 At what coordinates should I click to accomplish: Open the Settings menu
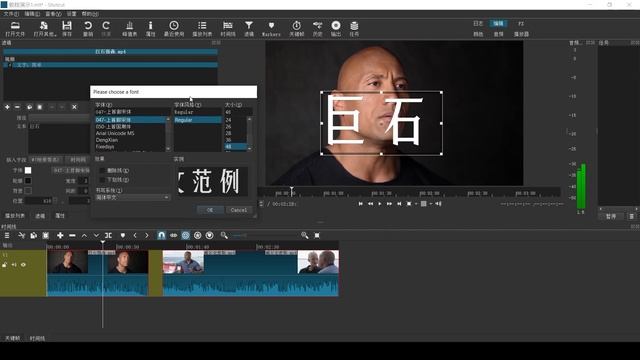pyautogui.click(x=71, y=14)
